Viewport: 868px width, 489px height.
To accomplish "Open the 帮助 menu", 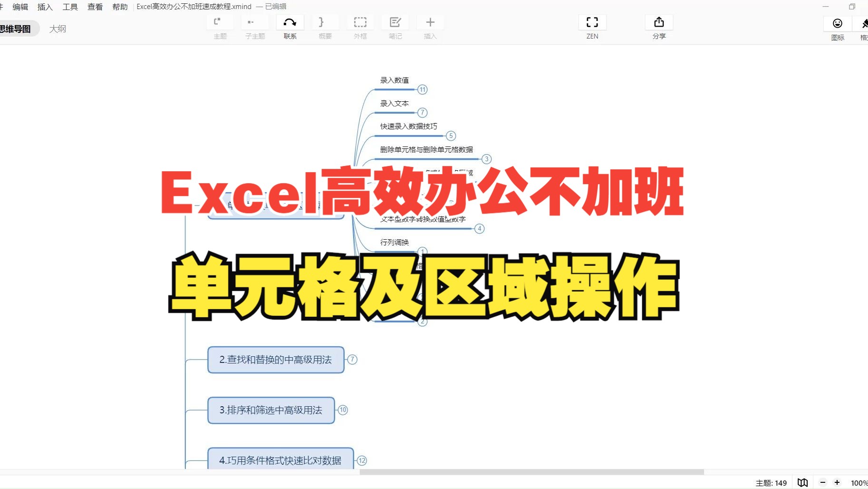I will (120, 7).
